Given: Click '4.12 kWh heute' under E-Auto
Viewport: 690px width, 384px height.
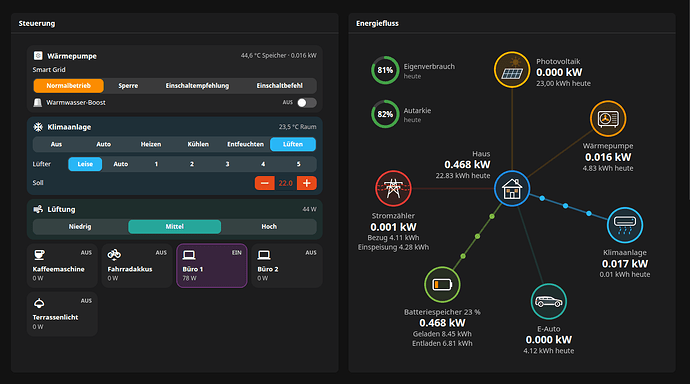Looking at the screenshot, I should 549,351.
